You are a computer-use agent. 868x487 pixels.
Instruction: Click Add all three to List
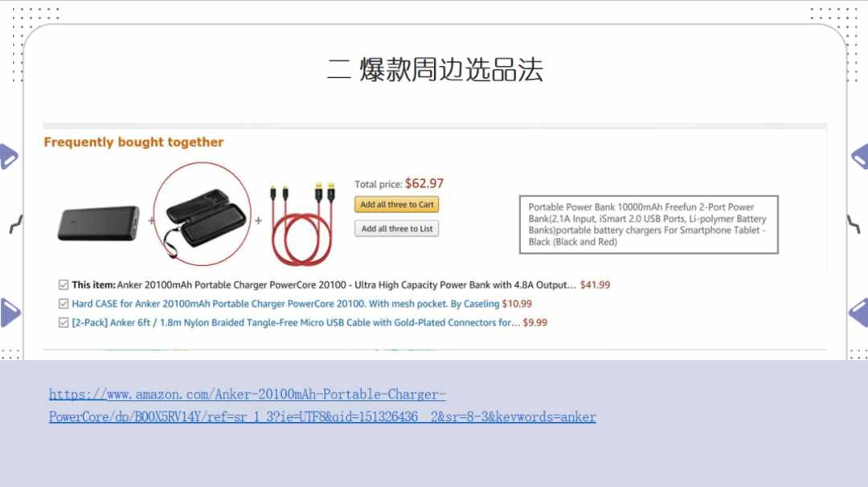[x=397, y=228]
